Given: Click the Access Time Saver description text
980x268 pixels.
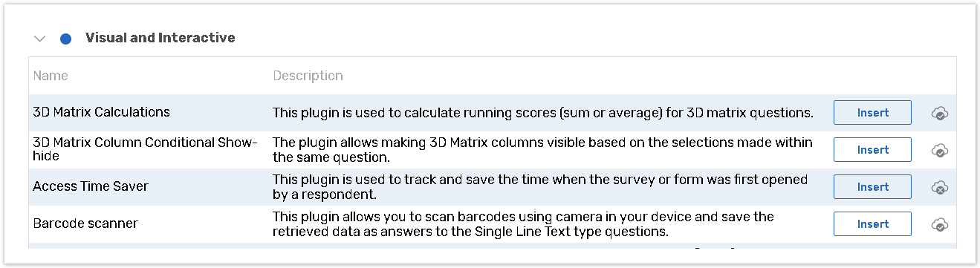Looking at the screenshot, I should (540, 187).
